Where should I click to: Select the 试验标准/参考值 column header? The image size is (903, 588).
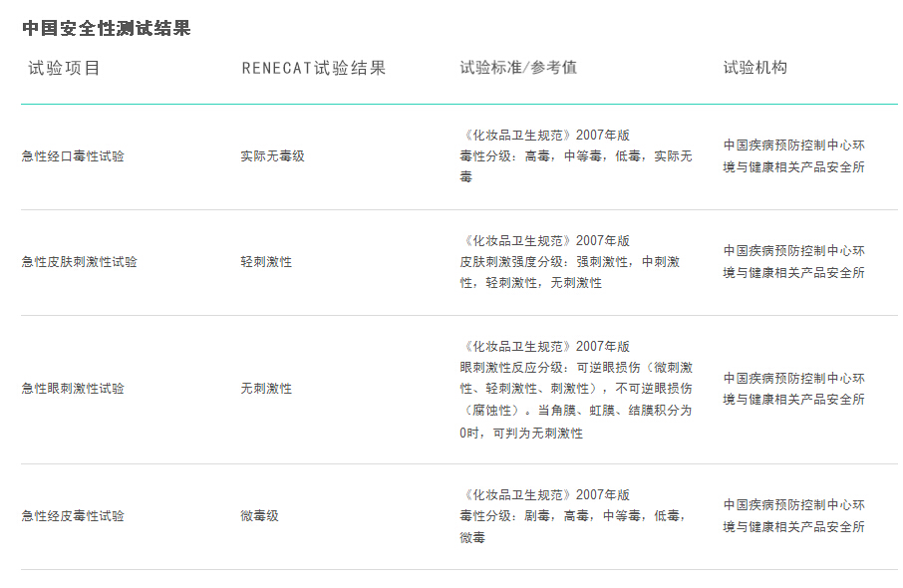518,68
